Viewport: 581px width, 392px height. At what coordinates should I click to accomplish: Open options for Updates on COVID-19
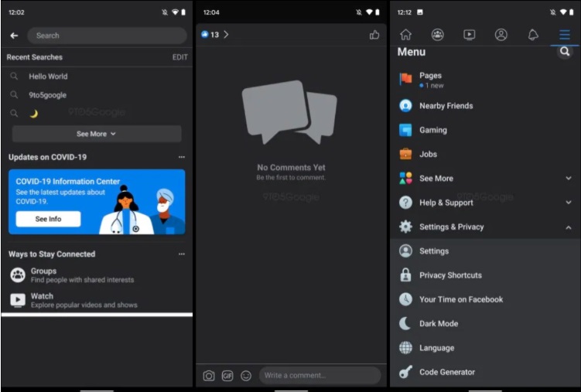[x=182, y=157]
